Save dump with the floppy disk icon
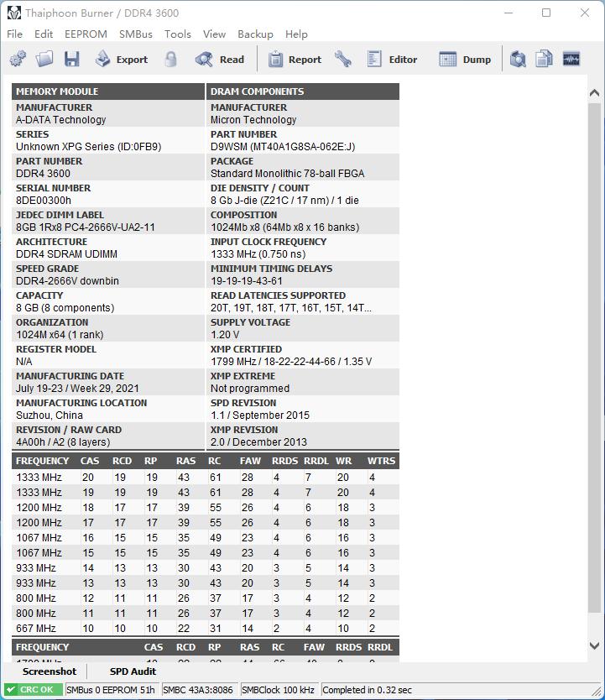The height and width of the screenshot is (700, 605). [x=72, y=59]
